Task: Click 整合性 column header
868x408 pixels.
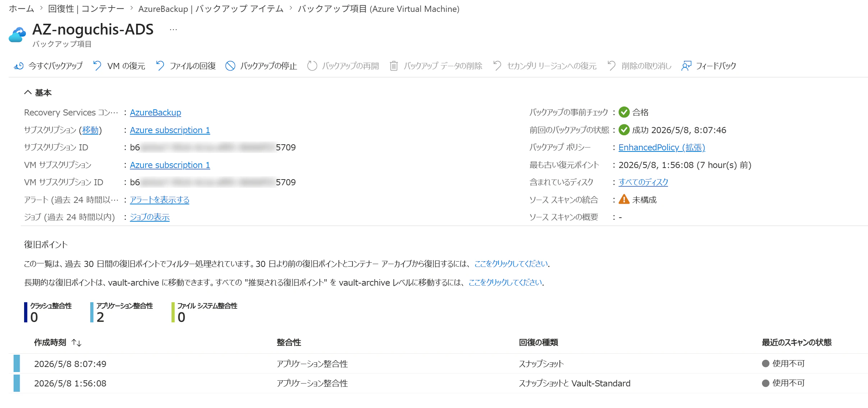Action: [x=289, y=343]
